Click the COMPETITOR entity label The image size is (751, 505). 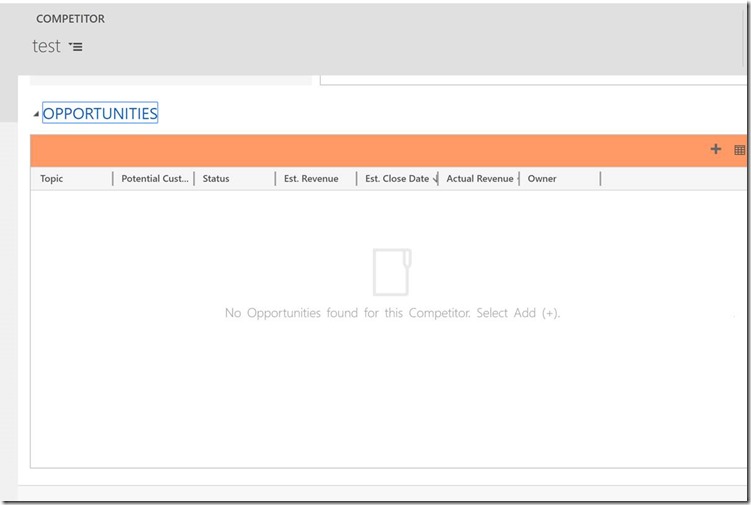point(70,19)
